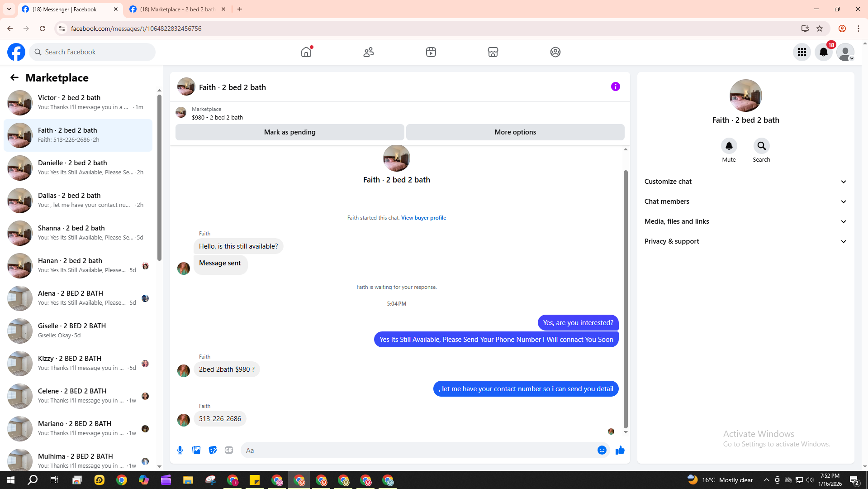Open the Facebook menu grid icon
868x489 pixels.
coord(802,52)
